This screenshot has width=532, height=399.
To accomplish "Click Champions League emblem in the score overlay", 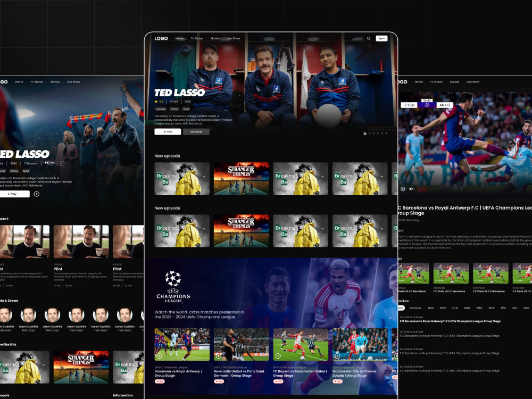I will (x=427, y=105).
